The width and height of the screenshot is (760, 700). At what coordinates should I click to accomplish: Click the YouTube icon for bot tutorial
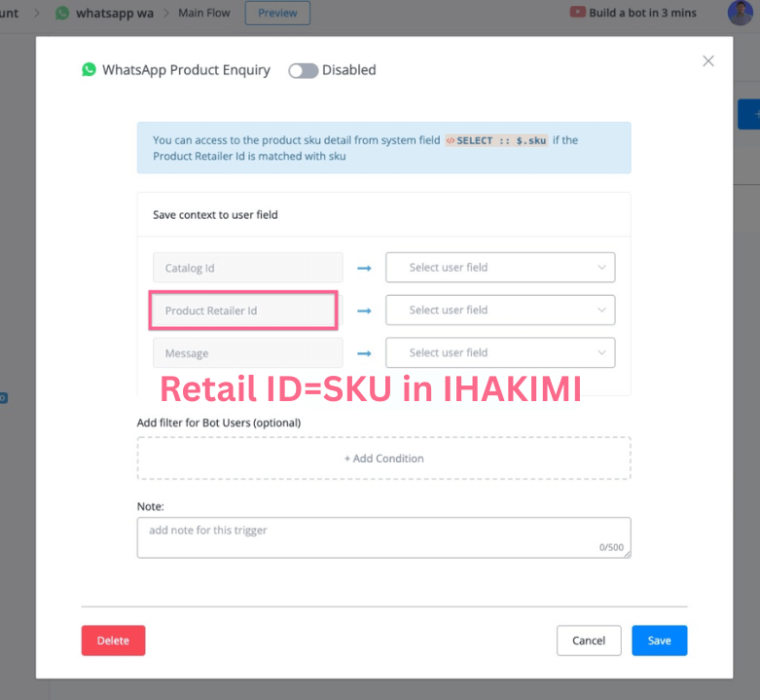[x=578, y=13]
